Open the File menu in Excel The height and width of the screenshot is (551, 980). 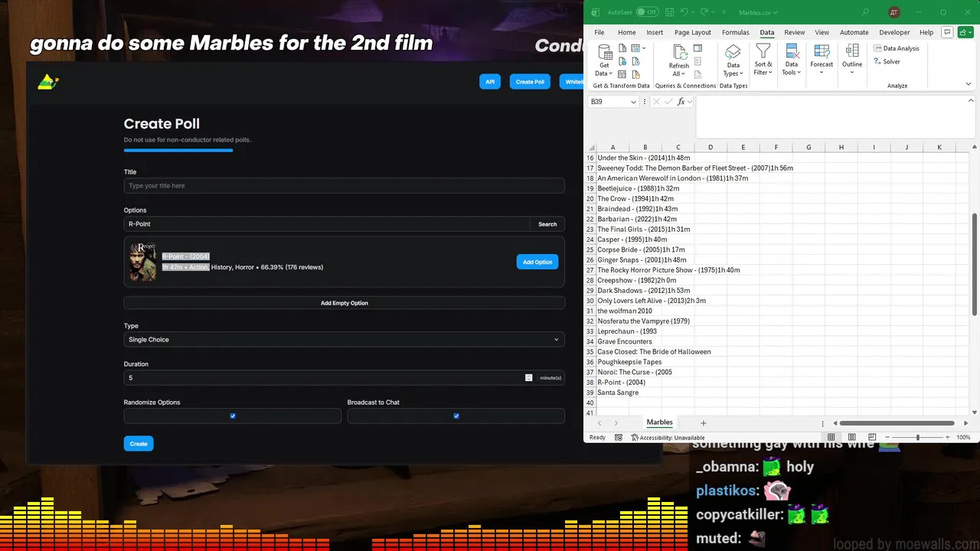click(x=599, y=32)
